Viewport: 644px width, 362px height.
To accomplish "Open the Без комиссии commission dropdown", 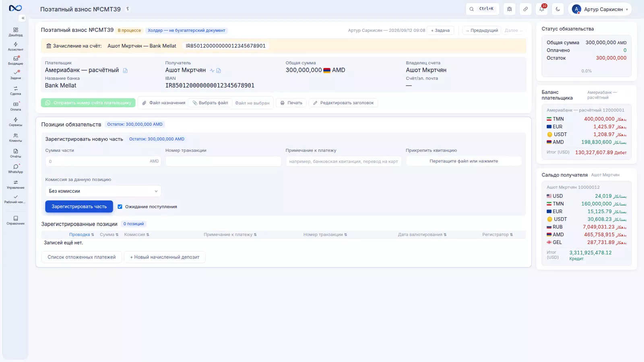I will tap(103, 191).
